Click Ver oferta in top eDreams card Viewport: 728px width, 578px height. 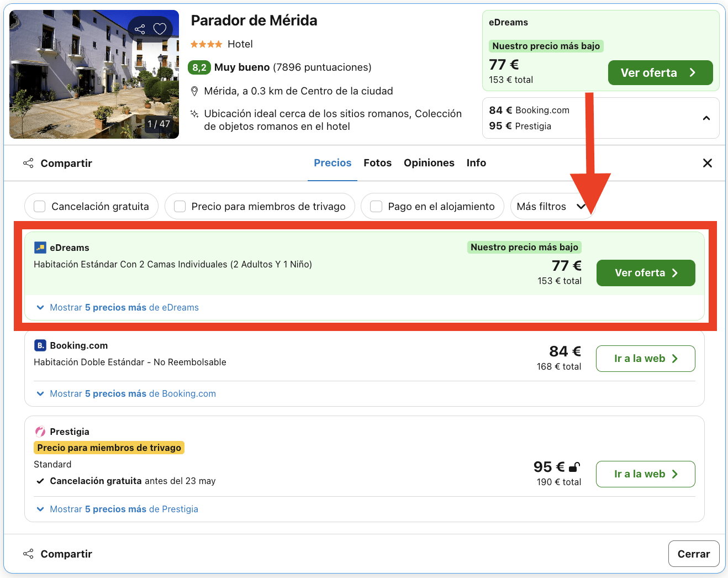click(x=661, y=73)
